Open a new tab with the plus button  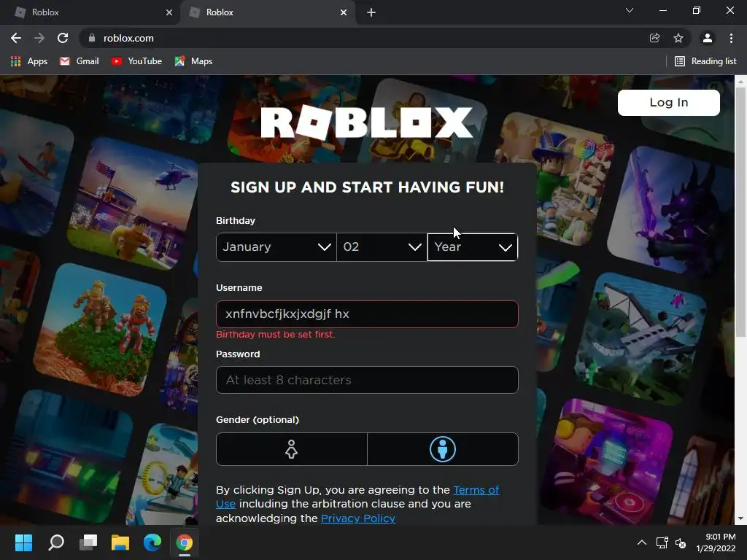tap(371, 12)
